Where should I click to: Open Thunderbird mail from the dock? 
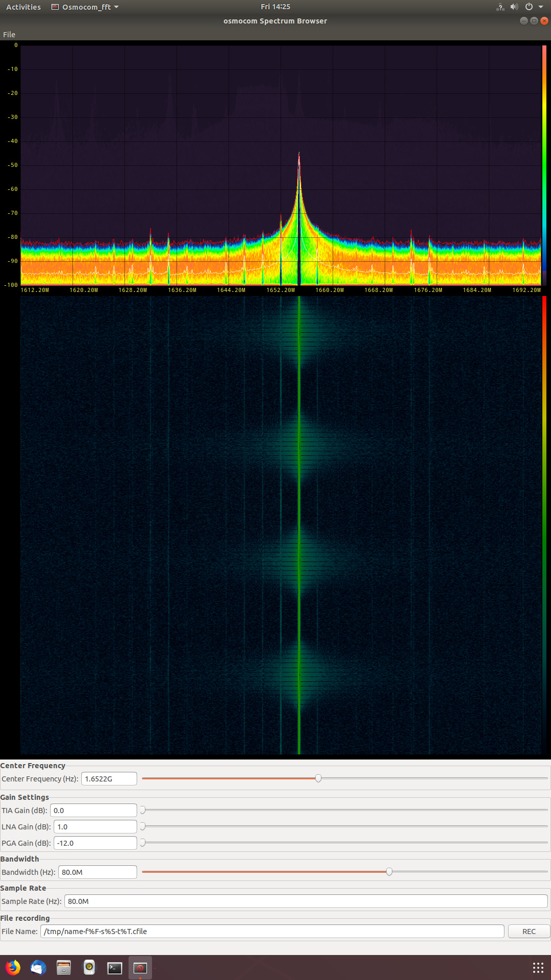(x=38, y=967)
